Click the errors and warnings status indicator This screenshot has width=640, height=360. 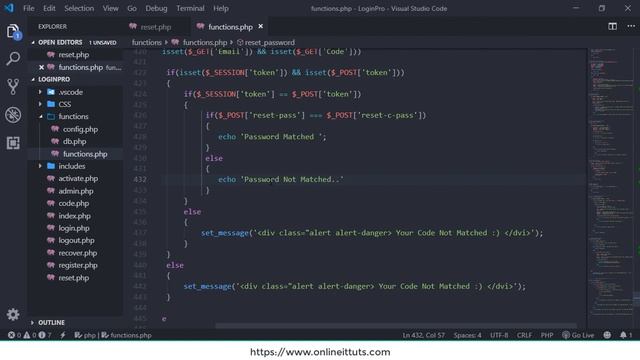pos(29,335)
